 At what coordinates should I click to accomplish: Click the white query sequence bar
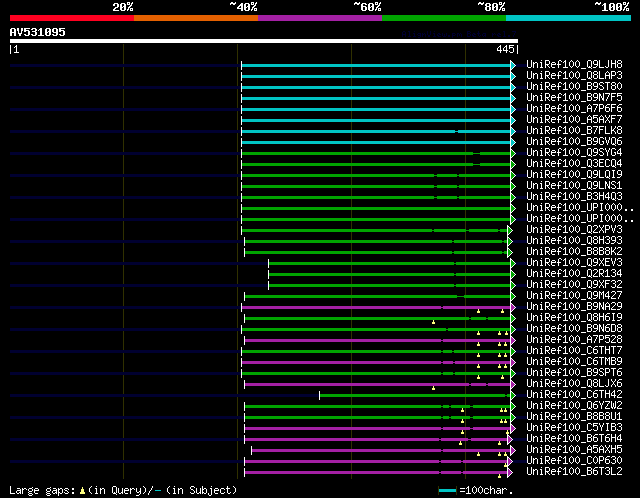point(264,41)
